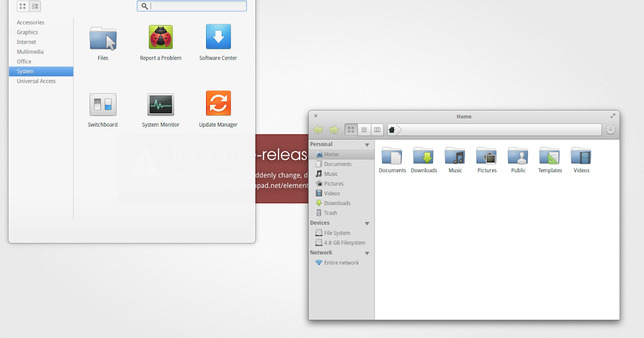
Task: Navigate back using the green back arrow
Action: (x=318, y=129)
